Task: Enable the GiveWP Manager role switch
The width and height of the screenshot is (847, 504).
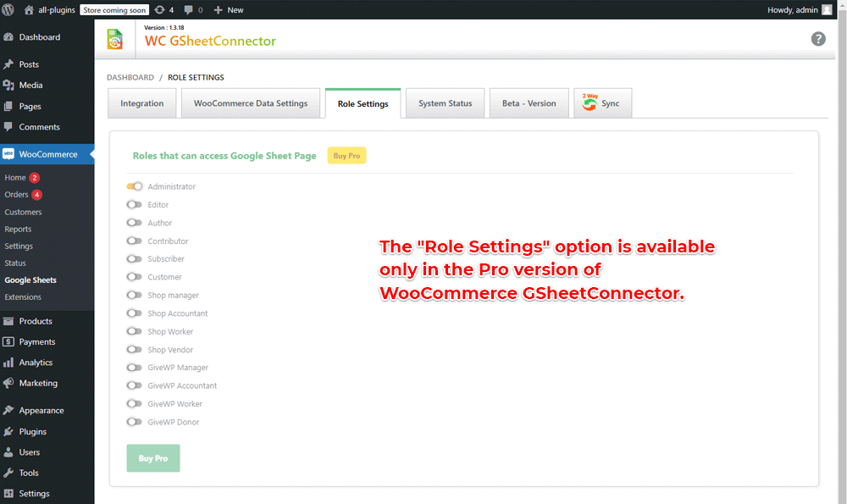Action: point(135,368)
